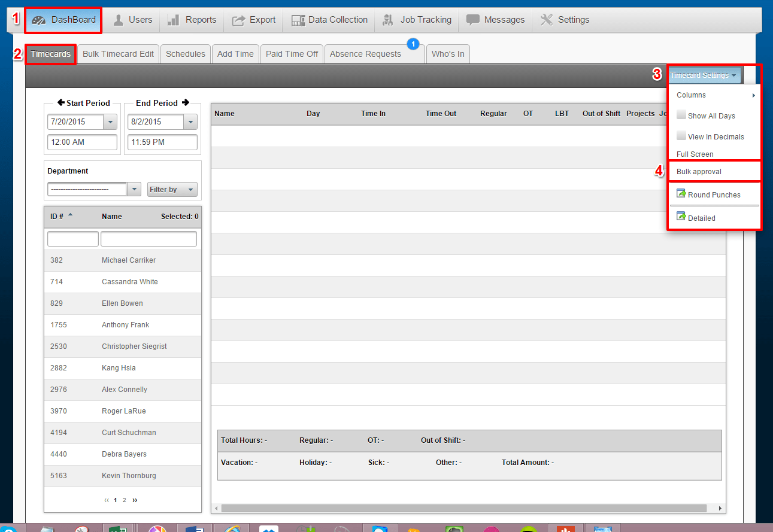Open Messages using the speech bubble icon
This screenshot has width=773, height=532.
click(472, 19)
